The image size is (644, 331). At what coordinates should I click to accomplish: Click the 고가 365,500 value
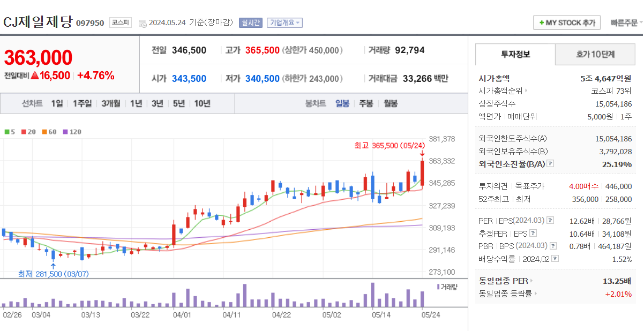(x=263, y=50)
